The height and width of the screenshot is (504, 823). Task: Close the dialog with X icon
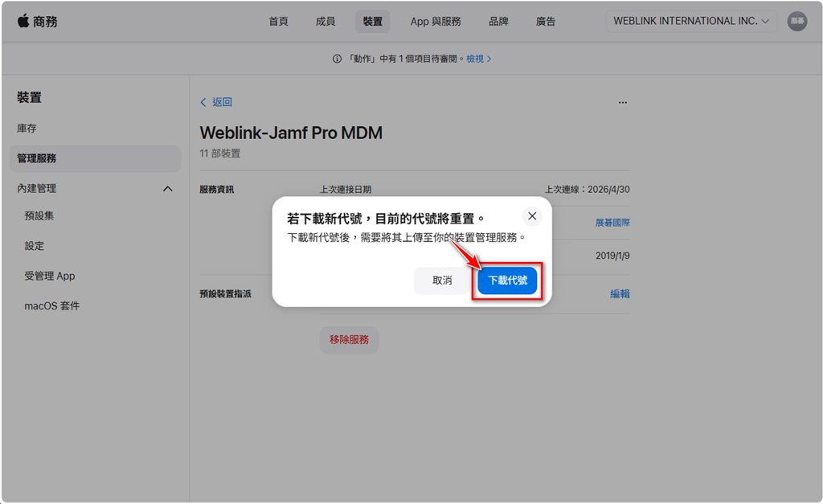tap(531, 216)
